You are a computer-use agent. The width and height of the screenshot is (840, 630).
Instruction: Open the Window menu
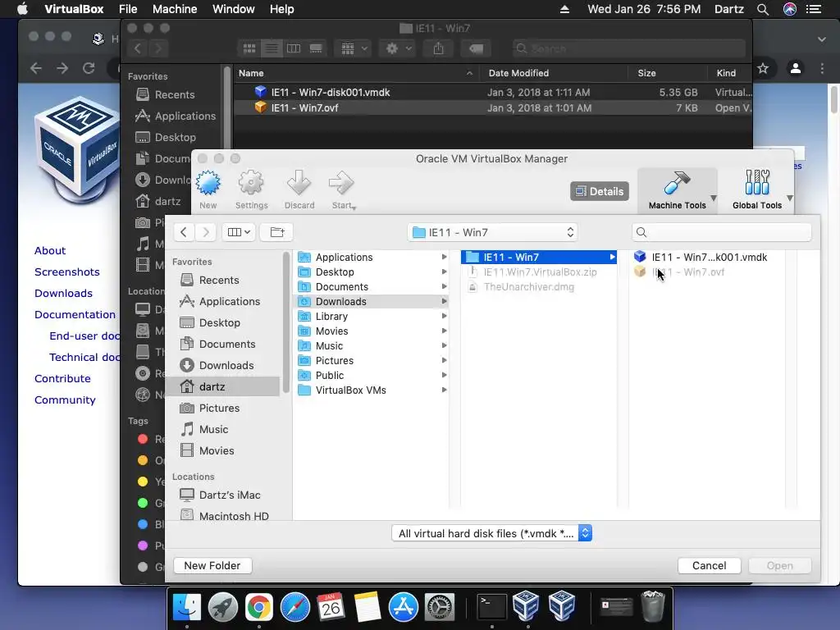pyautogui.click(x=234, y=9)
